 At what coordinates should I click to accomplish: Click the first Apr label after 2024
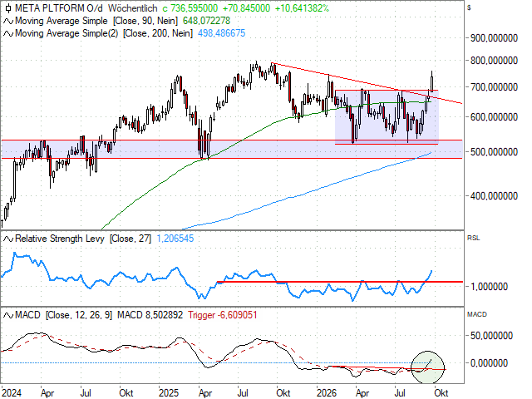tap(47, 393)
